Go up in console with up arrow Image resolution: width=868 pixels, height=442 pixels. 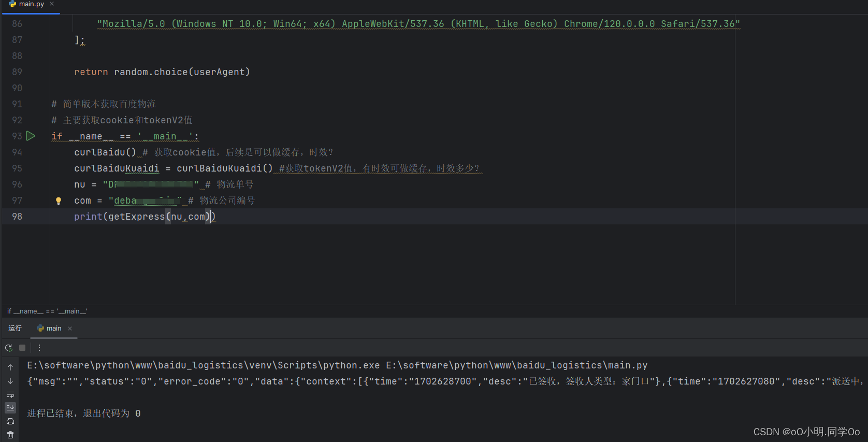click(x=10, y=367)
